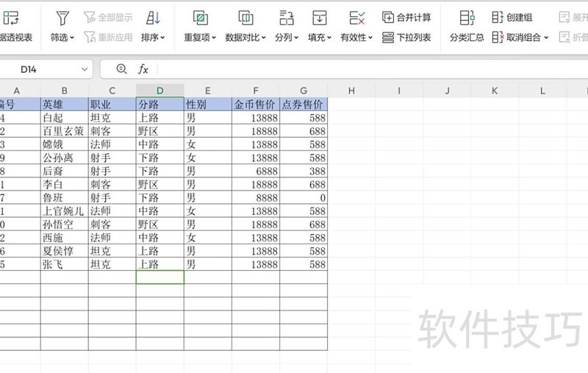Image resolution: width=588 pixels, height=373 pixels.
Task: Select column D header
Action: click(x=160, y=90)
